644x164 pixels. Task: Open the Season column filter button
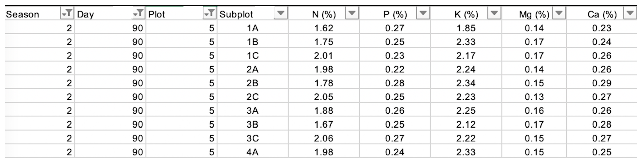click(x=67, y=13)
